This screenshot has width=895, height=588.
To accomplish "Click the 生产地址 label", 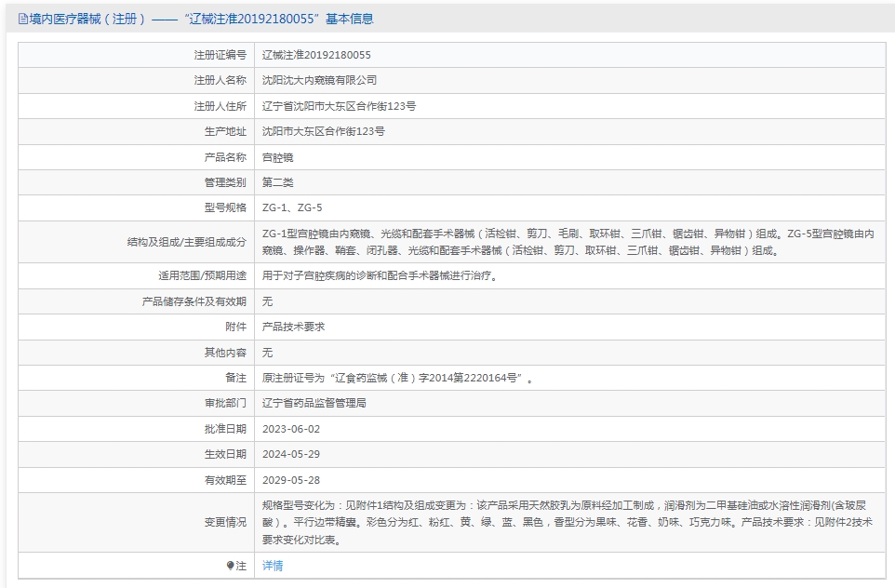I will click(x=225, y=131).
